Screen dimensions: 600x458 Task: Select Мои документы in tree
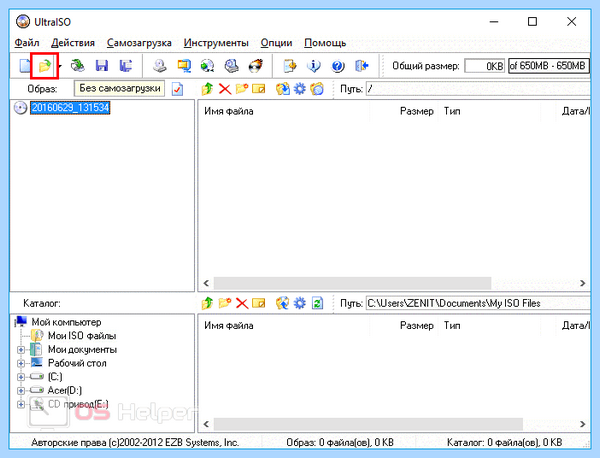[x=82, y=350]
